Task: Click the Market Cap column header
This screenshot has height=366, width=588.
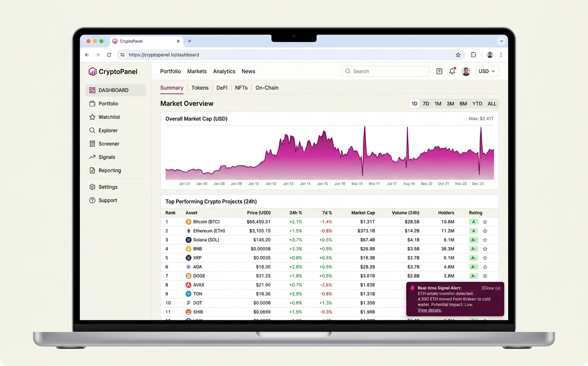Action: [x=363, y=213]
